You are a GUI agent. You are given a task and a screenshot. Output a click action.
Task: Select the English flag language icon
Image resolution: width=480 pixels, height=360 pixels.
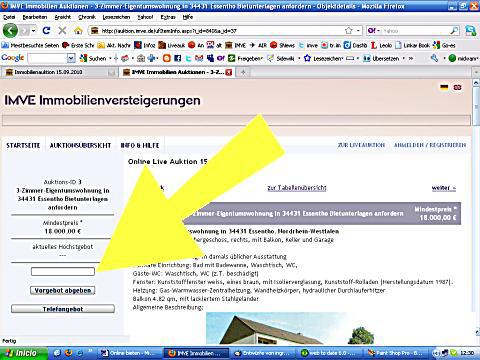[x=457, y=87]
